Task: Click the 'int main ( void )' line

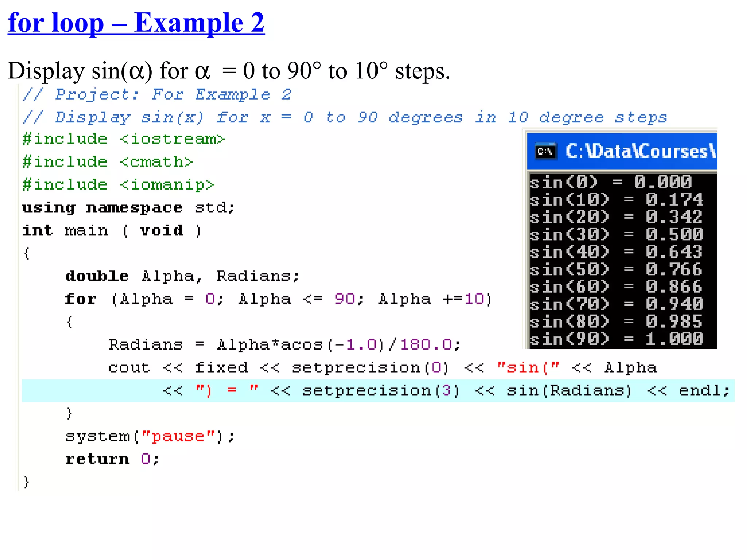Action: [x=112, y=231]
